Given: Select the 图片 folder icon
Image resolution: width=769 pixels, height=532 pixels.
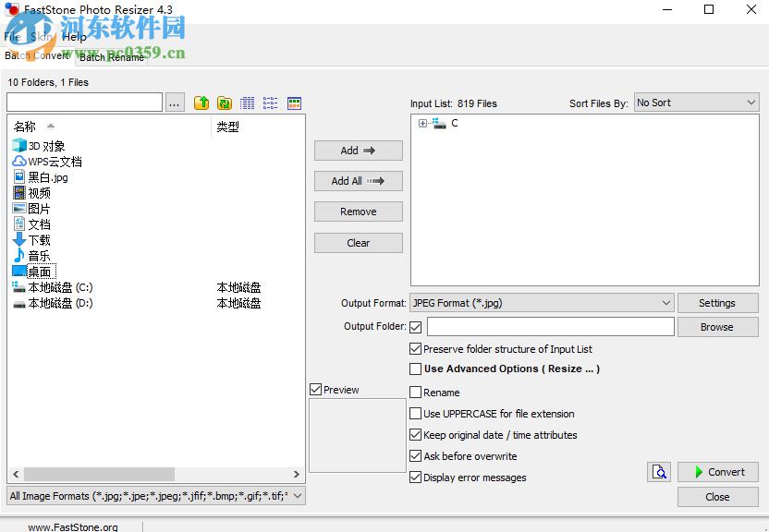Looking at the screenshot, I should (x=19, y=208).
